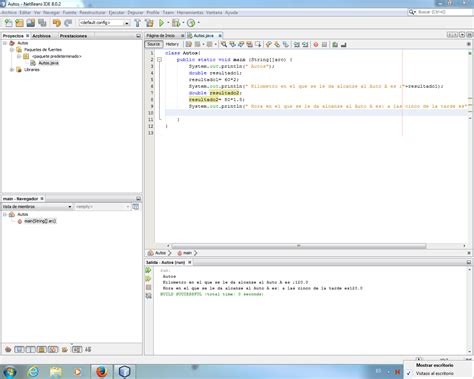This screenshot has height=379, width=474.
Task: Open the Debug Project dropdown arrow
Action: (x=183, y=23)
